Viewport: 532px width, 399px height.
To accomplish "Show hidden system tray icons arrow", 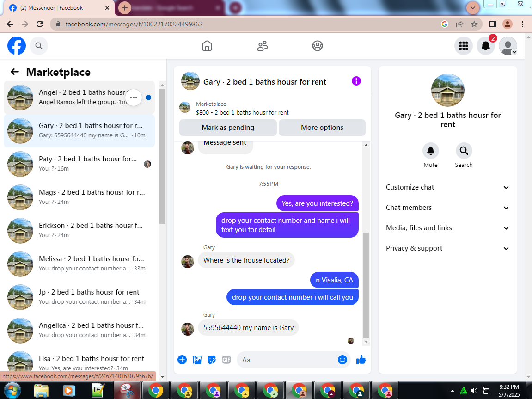I will 452,391.
